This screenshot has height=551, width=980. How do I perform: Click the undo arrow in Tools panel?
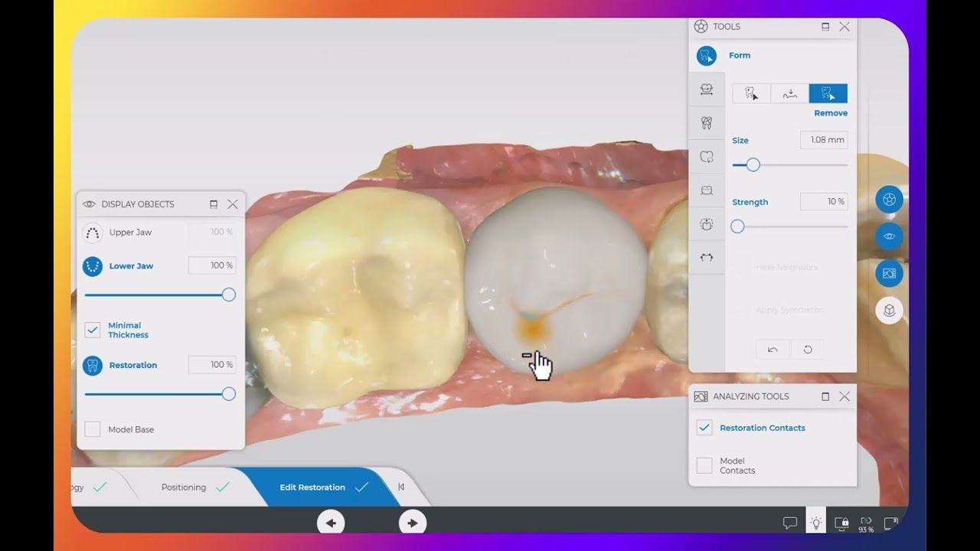coord(773,350)
